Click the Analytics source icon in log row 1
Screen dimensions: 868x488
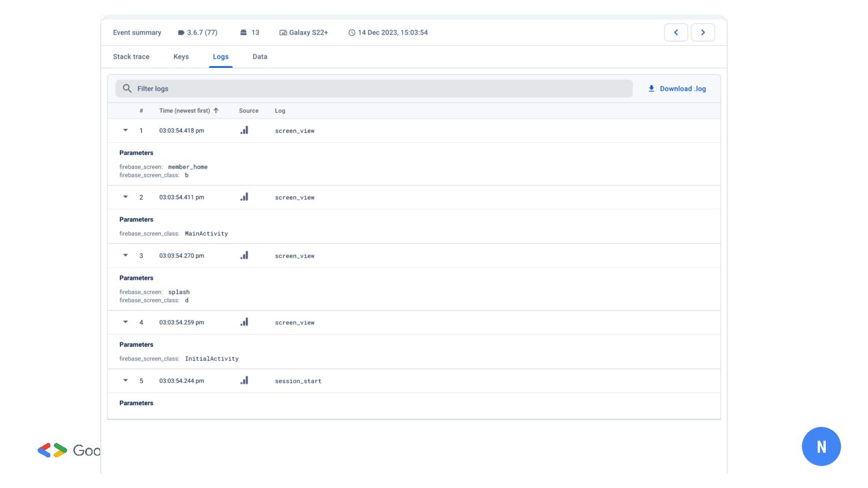coord(244,130)
